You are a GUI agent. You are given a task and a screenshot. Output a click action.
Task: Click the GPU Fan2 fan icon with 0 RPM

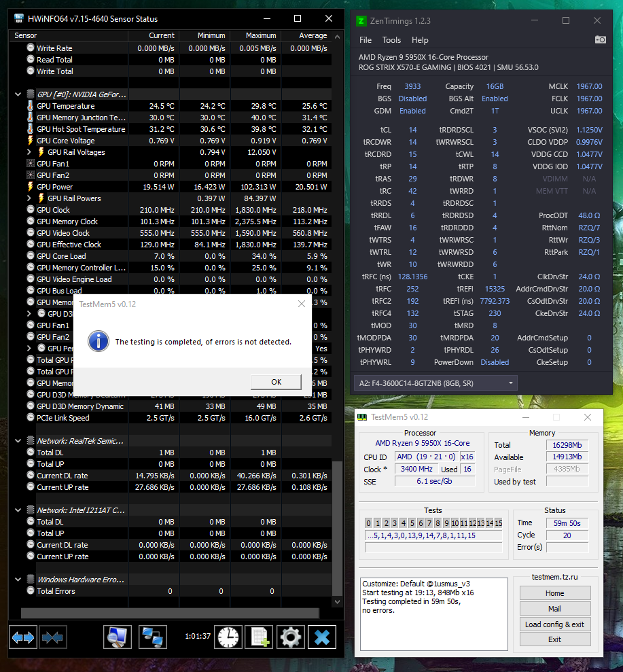click(31, 175)
